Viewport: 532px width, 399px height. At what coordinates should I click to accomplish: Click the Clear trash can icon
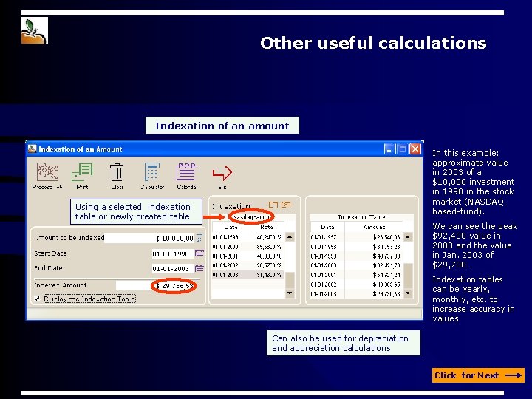[x=117, y=172]
